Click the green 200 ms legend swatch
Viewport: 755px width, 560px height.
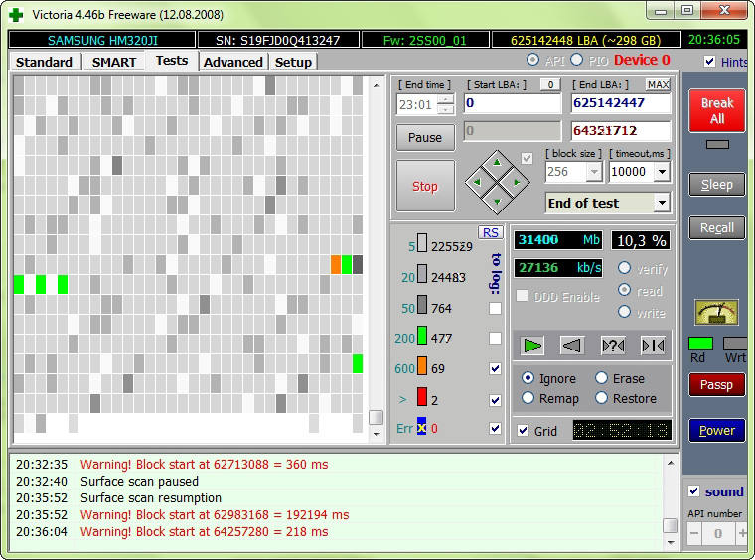click(422, 335)
